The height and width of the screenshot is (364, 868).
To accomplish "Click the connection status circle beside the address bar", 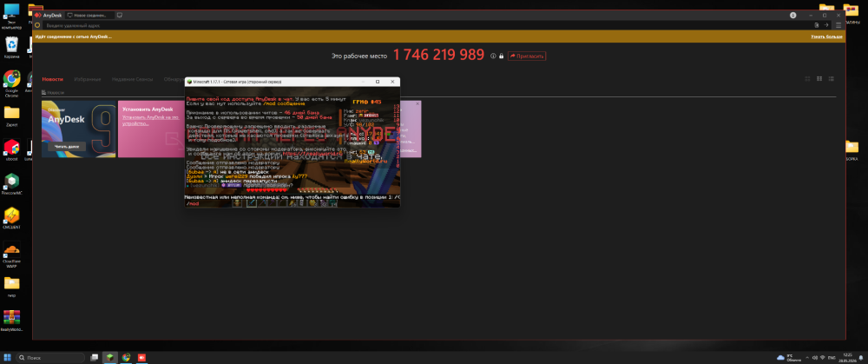I will point(37,25).
